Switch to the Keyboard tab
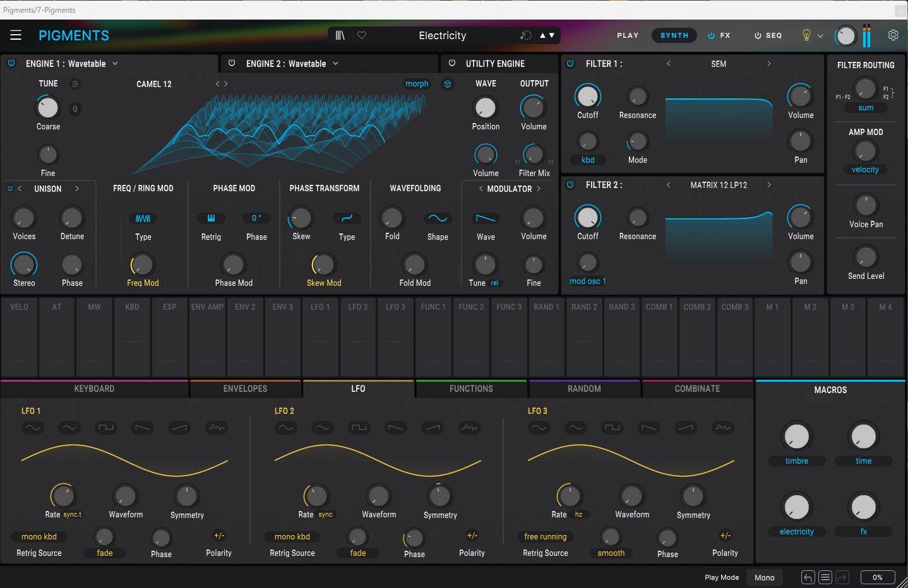 (94, 389)
